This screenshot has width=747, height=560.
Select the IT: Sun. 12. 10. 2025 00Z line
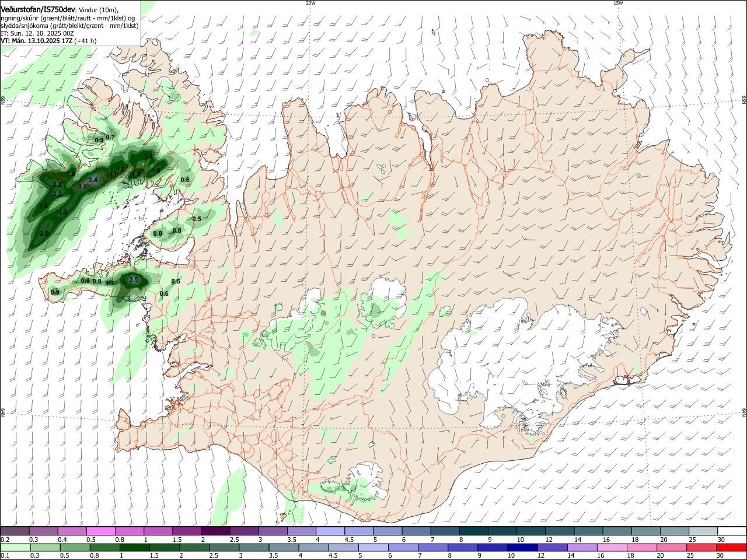click(37, 33)
